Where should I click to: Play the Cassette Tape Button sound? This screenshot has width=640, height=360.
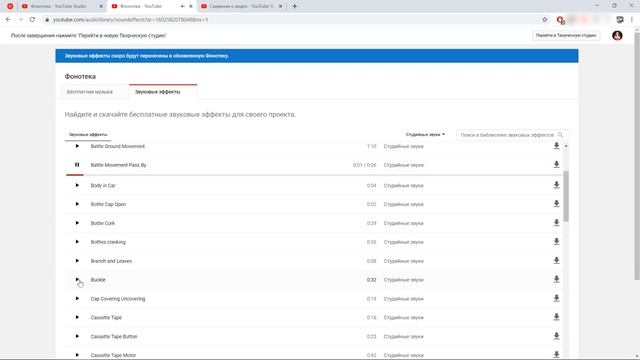[x=77, y=336]
